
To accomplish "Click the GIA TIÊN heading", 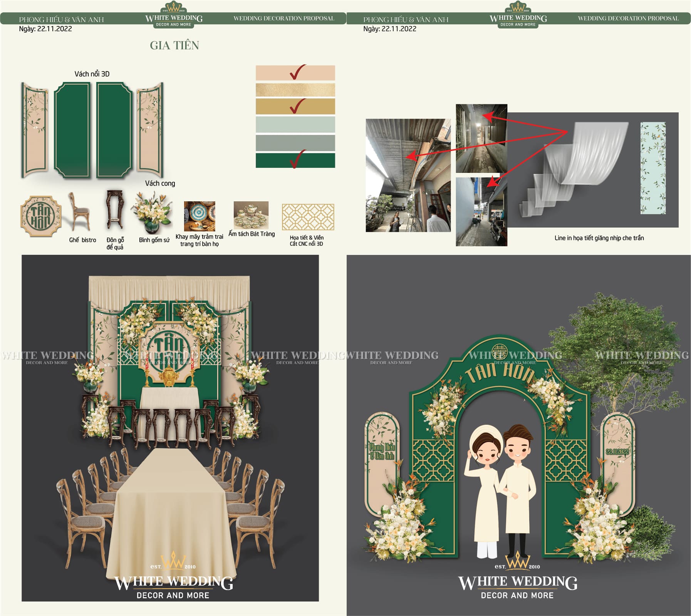I will 174,45.
